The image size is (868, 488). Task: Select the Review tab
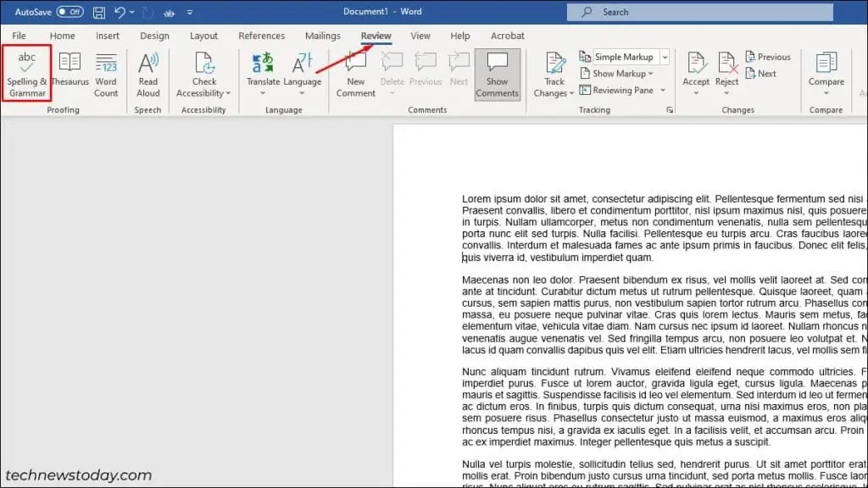point(376,36)
